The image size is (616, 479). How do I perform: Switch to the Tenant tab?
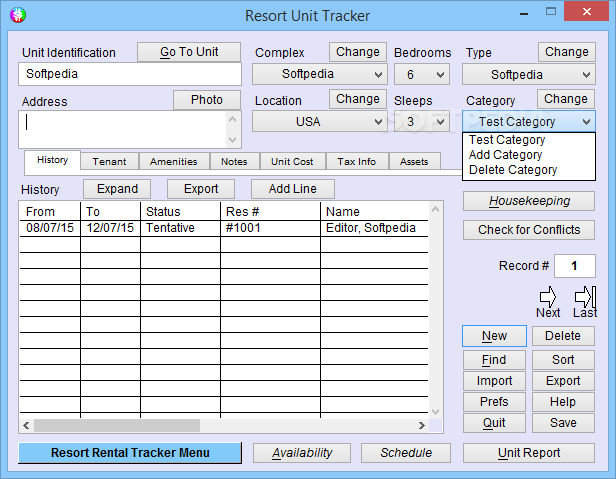click(109, 162)
